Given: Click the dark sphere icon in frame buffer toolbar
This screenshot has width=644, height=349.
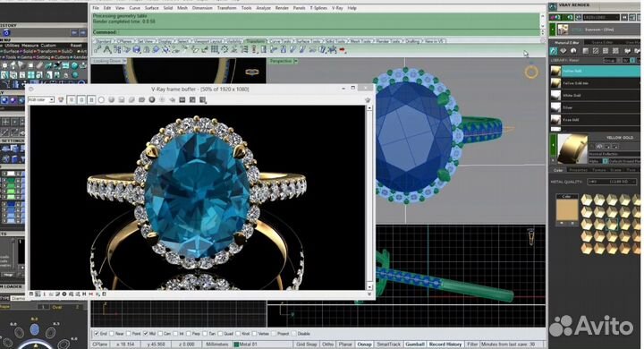Looking at the screenshot, I should 152,100.
